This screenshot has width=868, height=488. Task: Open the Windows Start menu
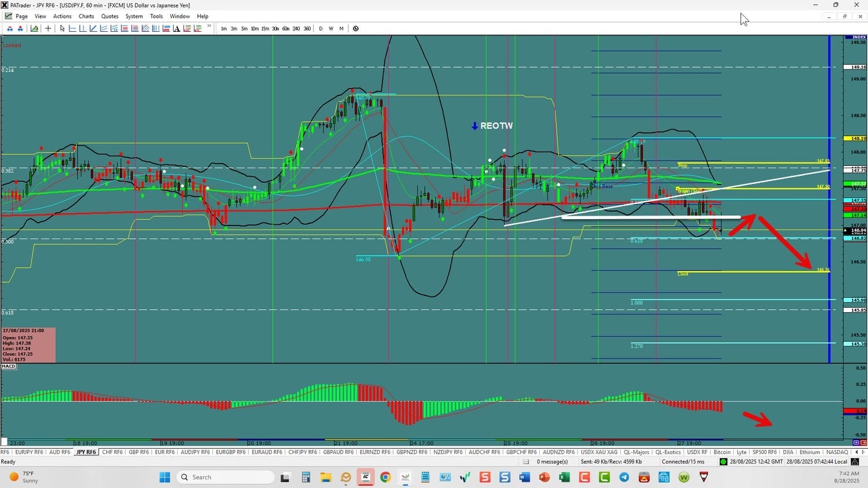point(165,477)
